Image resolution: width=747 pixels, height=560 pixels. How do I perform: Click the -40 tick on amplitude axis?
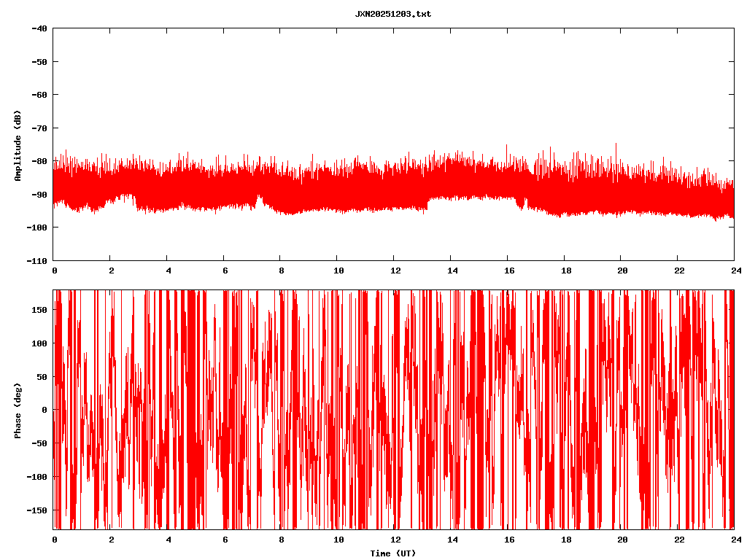pos(39,28)
